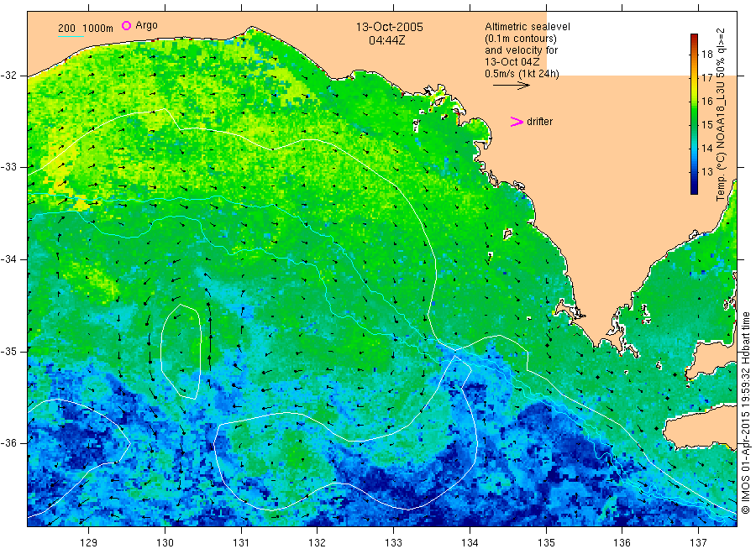Click the 0.5m/s velocity scale arrow
The width and height of the screenshot is (756, 554).
coord(511,86)
